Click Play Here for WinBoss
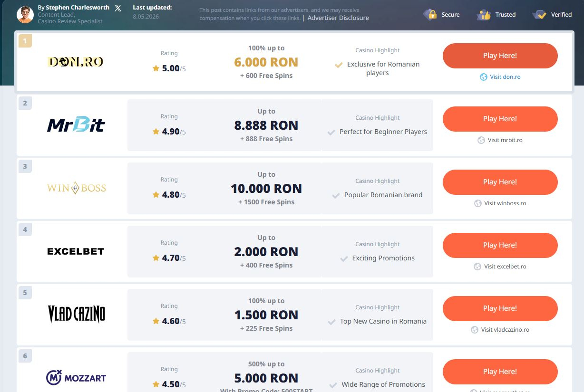The image size is (584, 392). point(500,182)
